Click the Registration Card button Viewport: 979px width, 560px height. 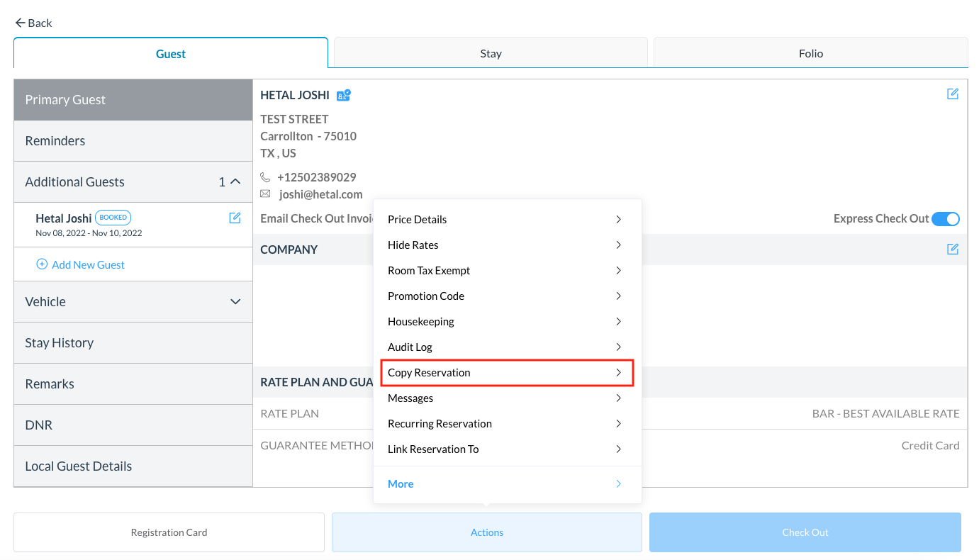169,532
